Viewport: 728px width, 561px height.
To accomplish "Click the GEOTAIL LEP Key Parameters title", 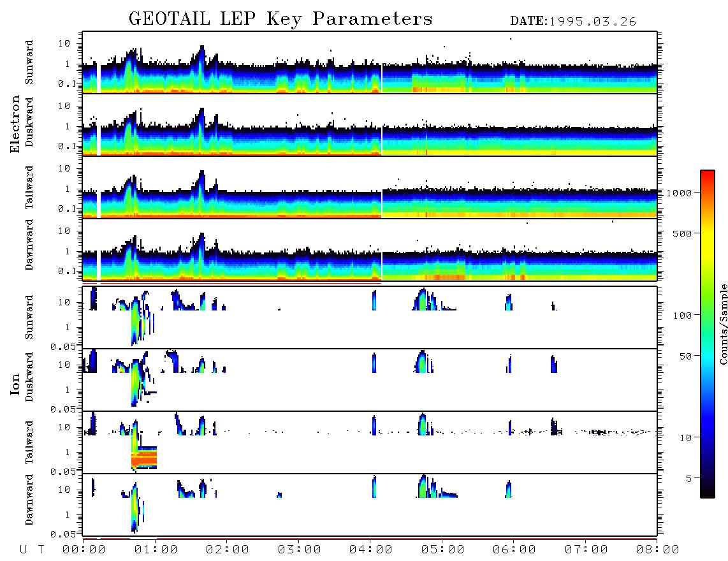I will coord(280,19).
